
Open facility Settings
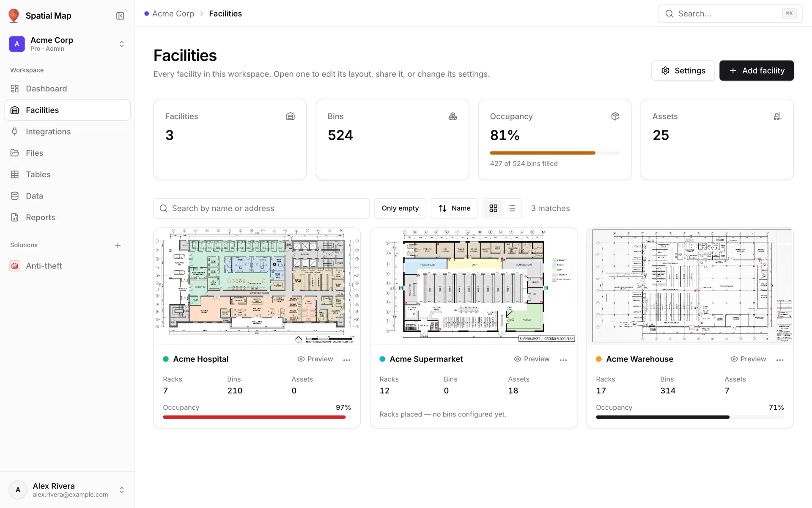(683, 71)
